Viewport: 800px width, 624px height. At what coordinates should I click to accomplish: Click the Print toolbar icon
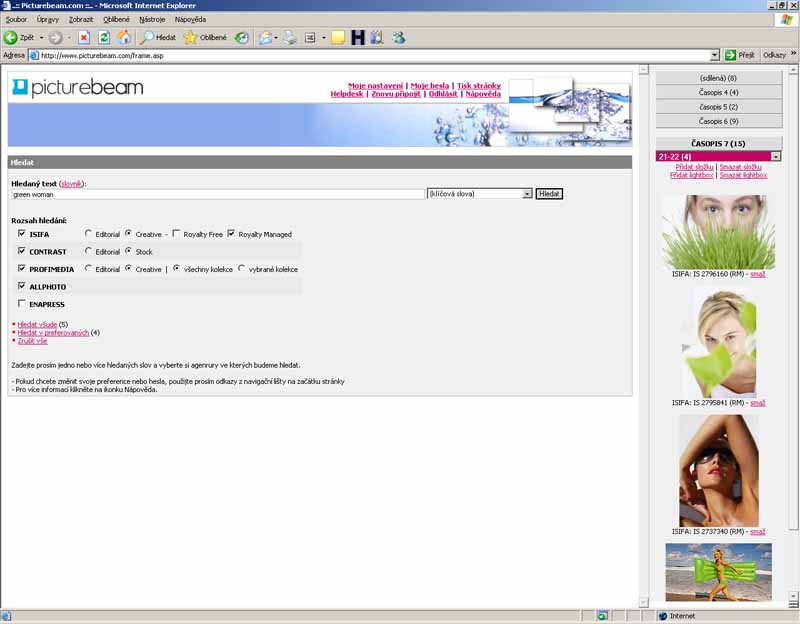290,37
